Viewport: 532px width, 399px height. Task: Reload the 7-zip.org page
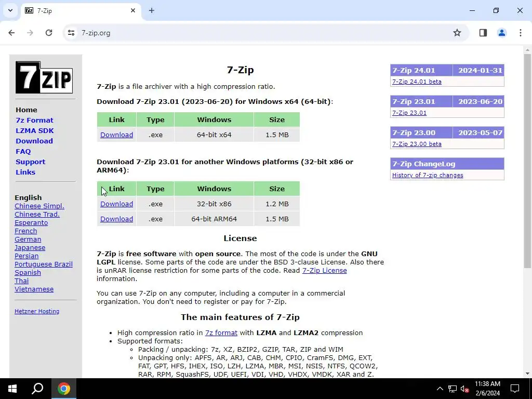click(49, 33)
